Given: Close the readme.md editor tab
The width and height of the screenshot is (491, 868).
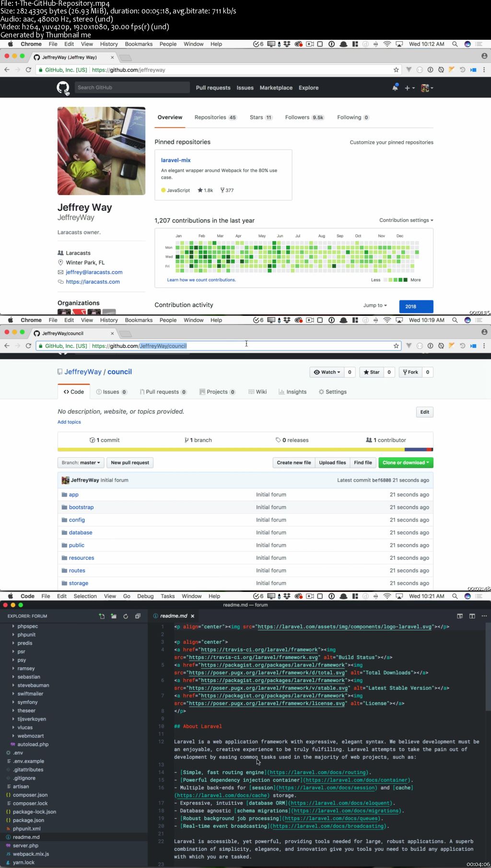Looking at the screenshot, I should 192,616.
